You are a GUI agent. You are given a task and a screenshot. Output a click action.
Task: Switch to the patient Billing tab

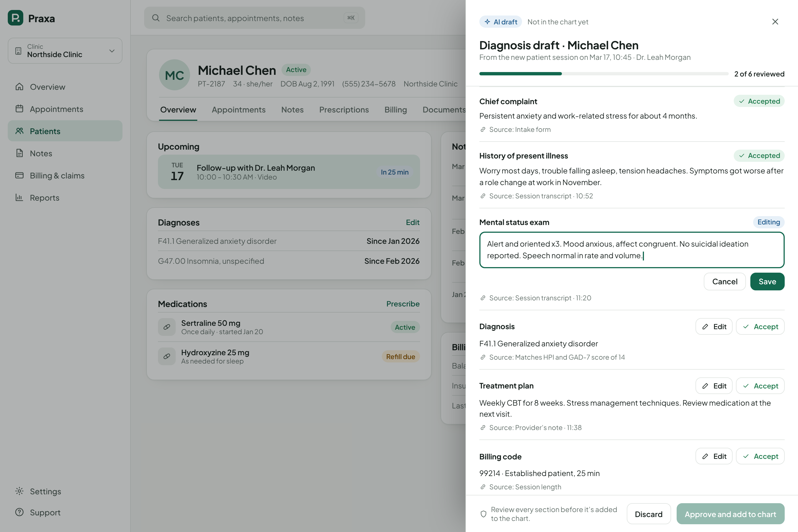click(x=395, y=110)
